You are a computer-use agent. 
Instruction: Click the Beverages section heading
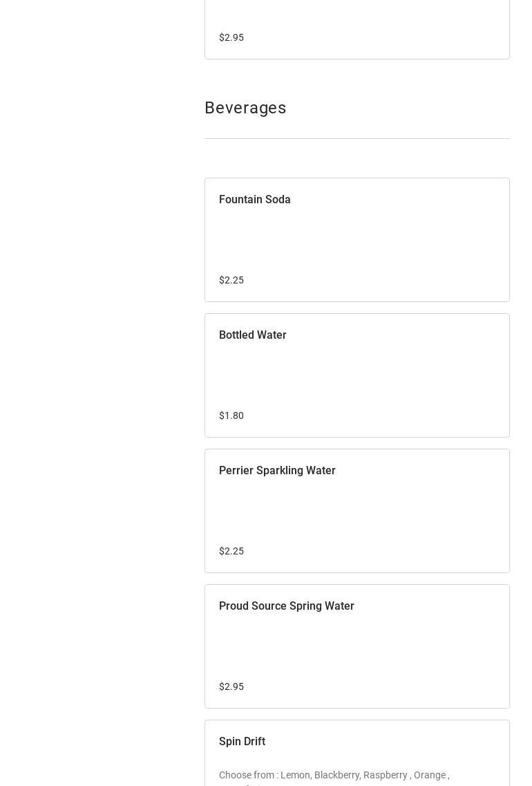245,108
